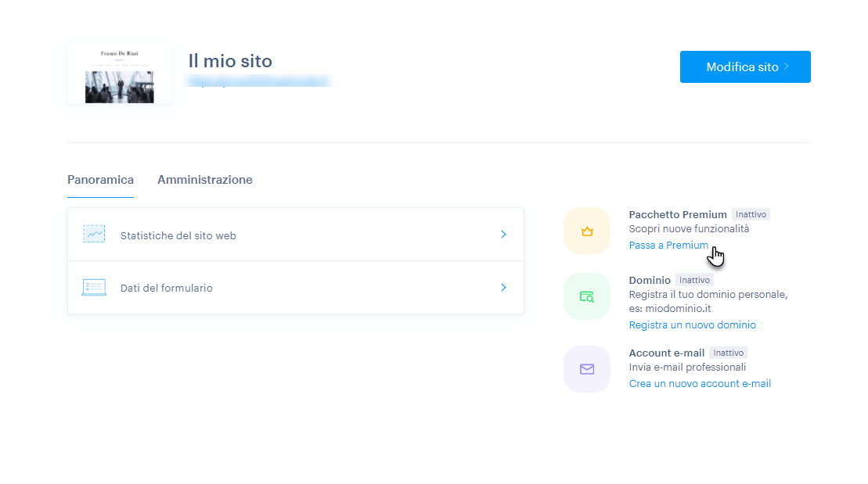Click the Premium crown icon
This screenshot has height=484, width=868.
(x=587, y=231)
